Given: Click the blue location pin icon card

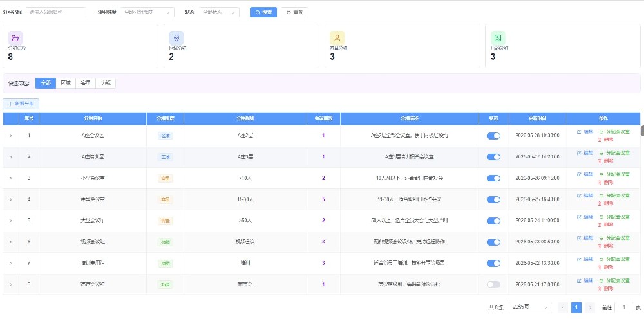Looking at the screenshot, I should point(176,38).
